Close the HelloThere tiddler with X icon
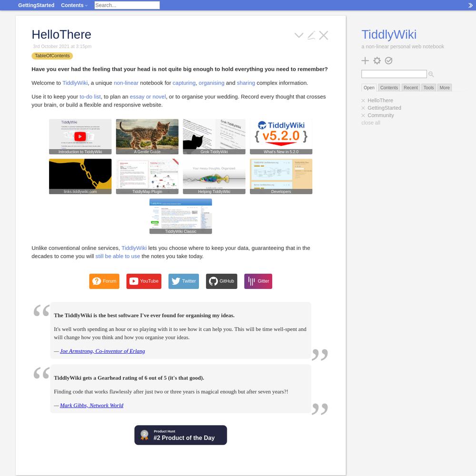 click(x=324, y=35)
